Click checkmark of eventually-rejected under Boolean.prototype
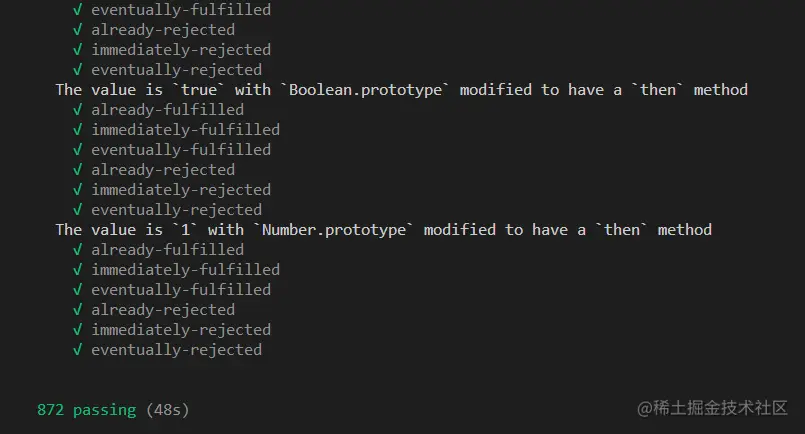The image size is (805, 434). pyautogui.click(x=78, y=210)
